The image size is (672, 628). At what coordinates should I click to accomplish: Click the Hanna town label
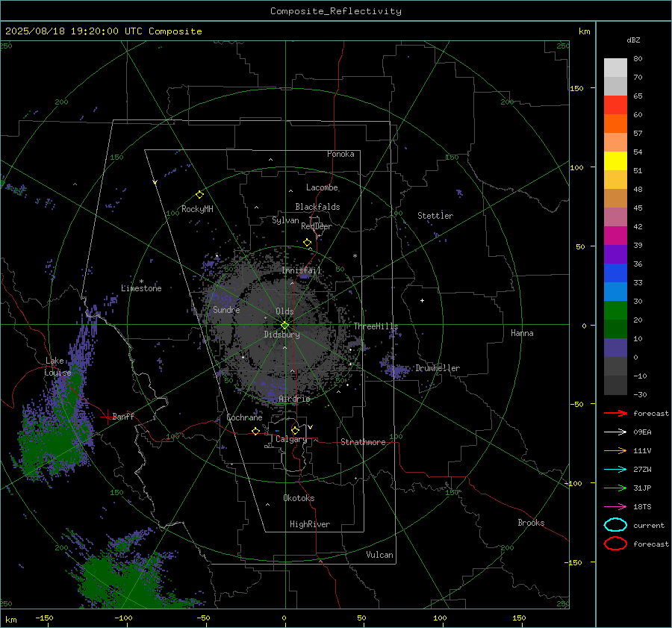point(522,333)
